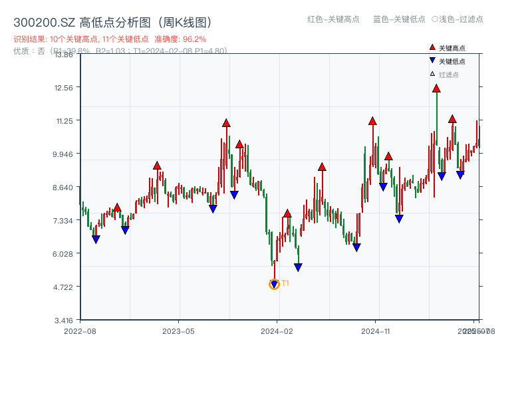Click the red 关键高点 triangle icon in the legend
This screenshot has width=532, height=399.
pos(432,47)
